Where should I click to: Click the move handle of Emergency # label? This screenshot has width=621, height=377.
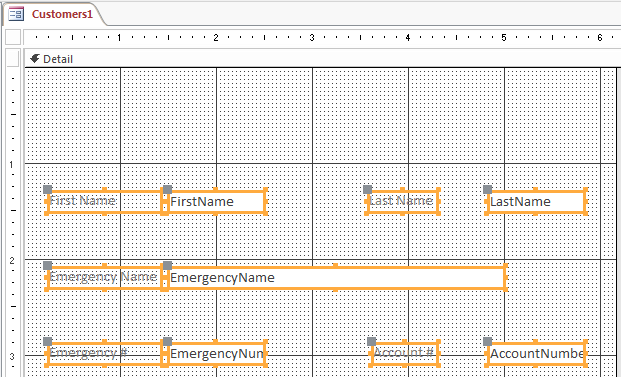[x=48, y=341]
